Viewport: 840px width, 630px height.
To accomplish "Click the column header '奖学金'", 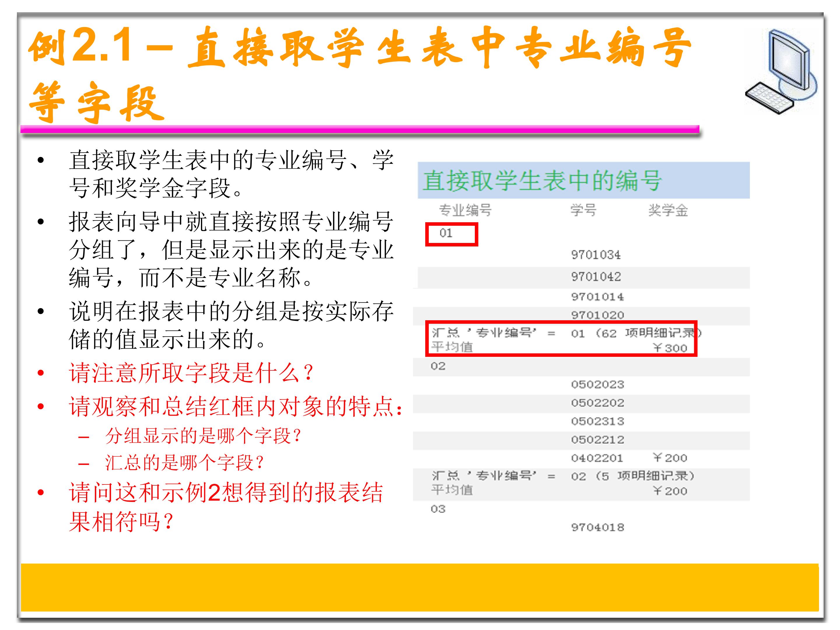I will pyautogui.click(x=668, y=210).
